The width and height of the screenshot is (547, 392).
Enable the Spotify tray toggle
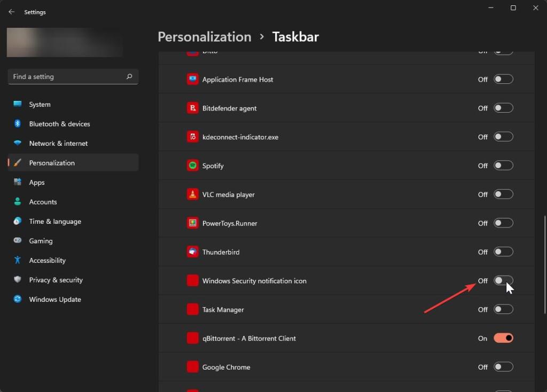[503, 166]
